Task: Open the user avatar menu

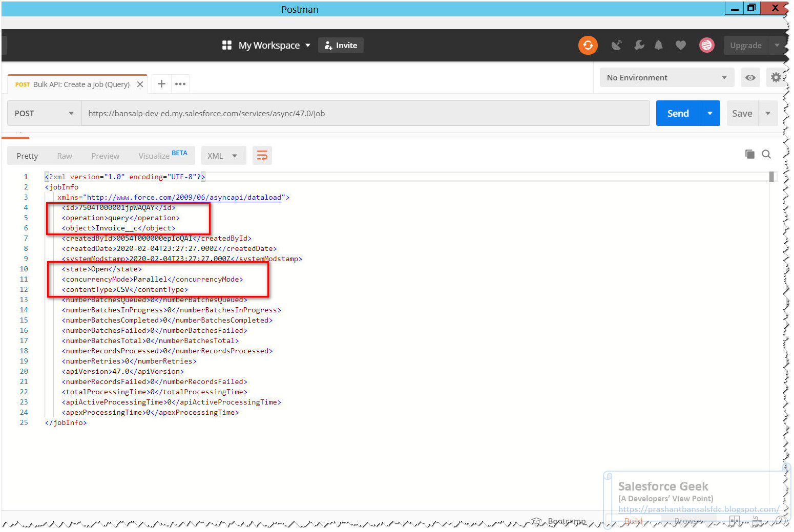Action: pos(706,45)
